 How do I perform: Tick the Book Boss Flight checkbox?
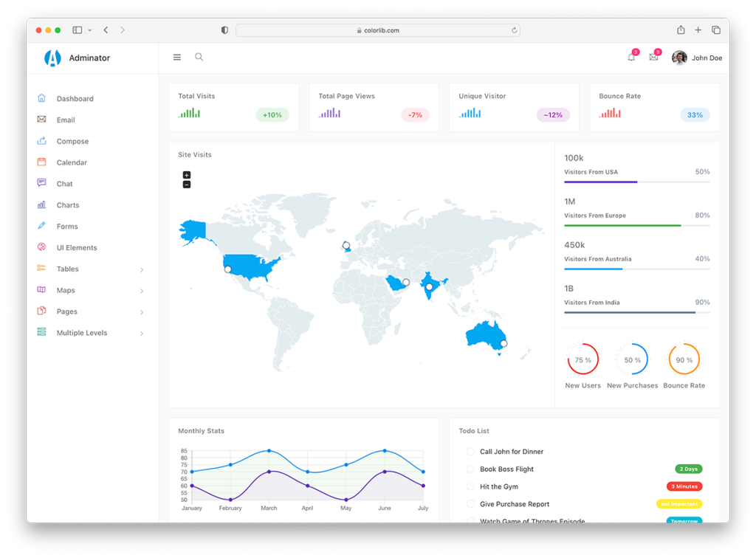[x=470, y=469]
